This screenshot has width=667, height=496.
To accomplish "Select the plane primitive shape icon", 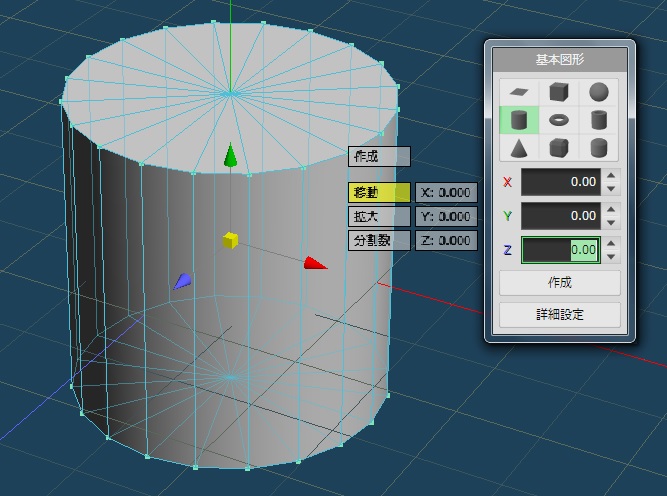I will click(519, 93).
